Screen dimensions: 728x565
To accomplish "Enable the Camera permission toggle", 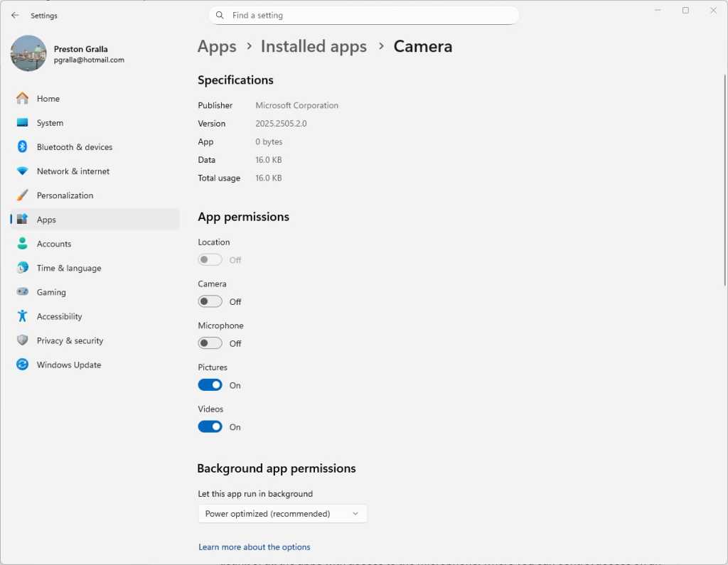I will point(210,301).
